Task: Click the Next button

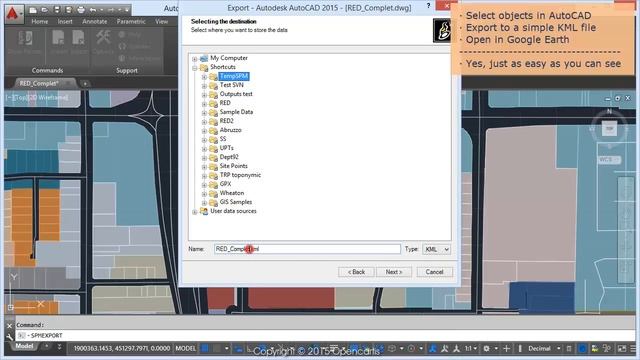Action: (394, 272)
